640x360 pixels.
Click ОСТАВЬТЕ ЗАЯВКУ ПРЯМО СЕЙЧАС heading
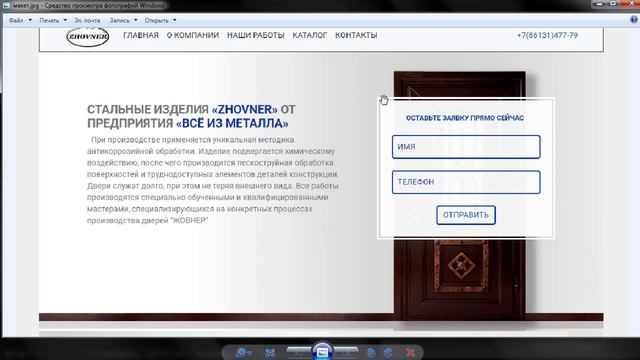click(465, 118)
